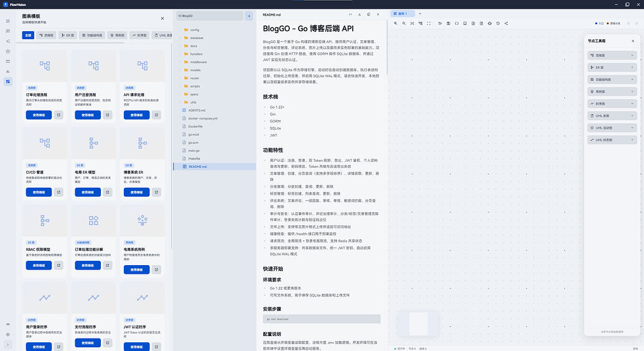Image resolution: width=644 pixels, height=351 pixels.
Task: Toggle source view icon in README header
Action: [350, 14]
